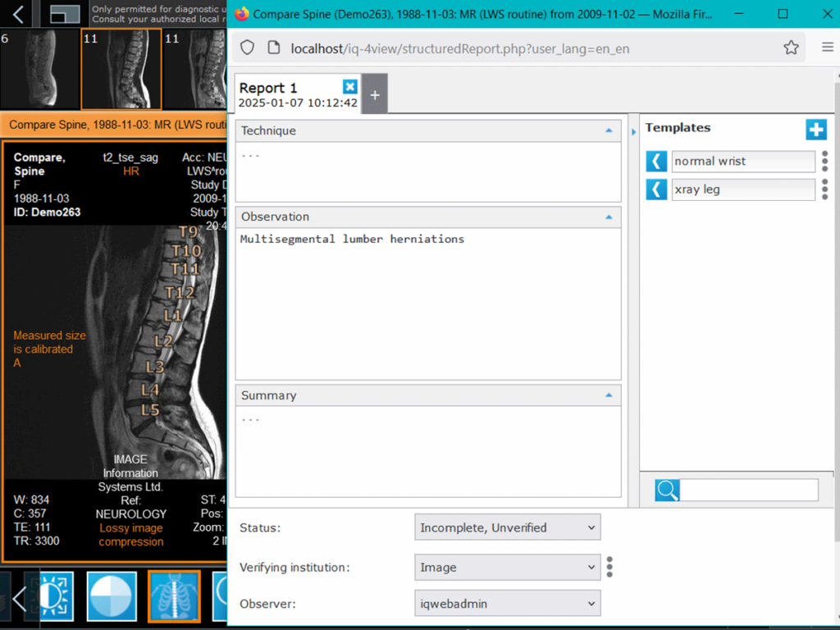Open the Status dropdown
Screen dimensions: 840x630
point(507,527)
